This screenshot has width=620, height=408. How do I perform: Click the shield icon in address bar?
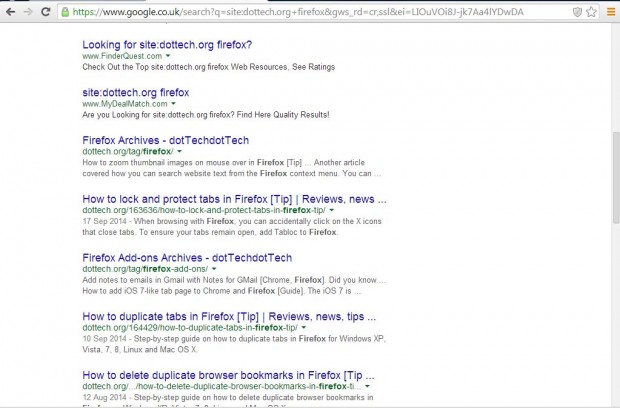(577, 12)
